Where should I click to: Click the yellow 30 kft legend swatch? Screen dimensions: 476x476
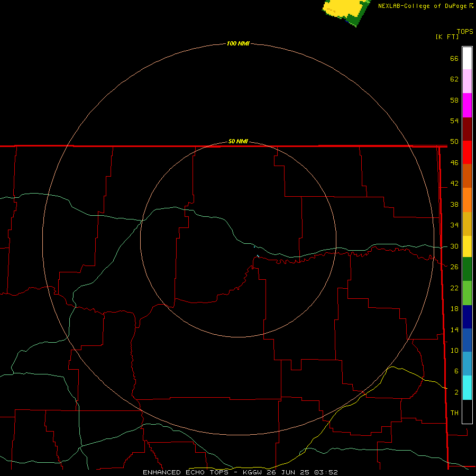click(x=467, y=246)
